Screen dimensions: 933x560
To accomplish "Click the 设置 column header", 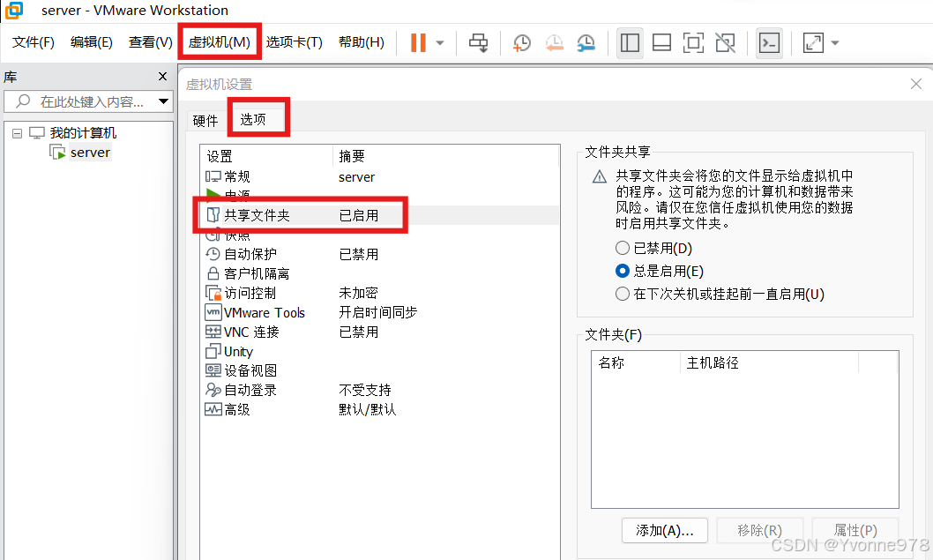I will coord(266,156).
